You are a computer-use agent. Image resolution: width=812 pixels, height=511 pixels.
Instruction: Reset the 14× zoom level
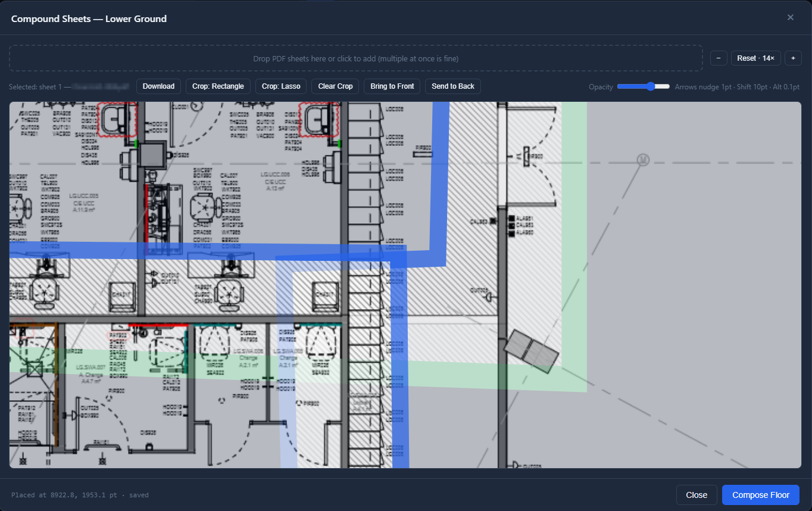[755, 58]
